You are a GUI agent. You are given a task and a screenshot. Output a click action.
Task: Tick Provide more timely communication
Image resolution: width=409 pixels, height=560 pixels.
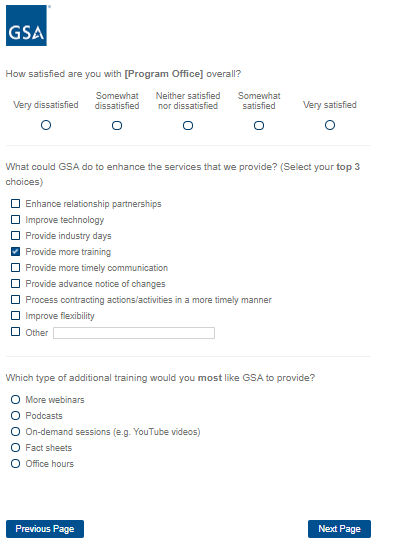pyautogui.click(x=15, y=268)
